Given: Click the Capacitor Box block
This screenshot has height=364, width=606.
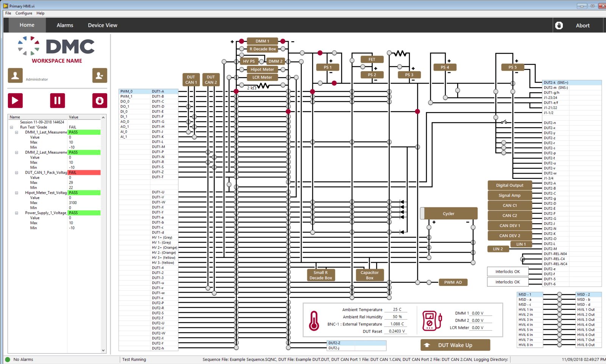Looking at the screenshot, I should 370,275.
